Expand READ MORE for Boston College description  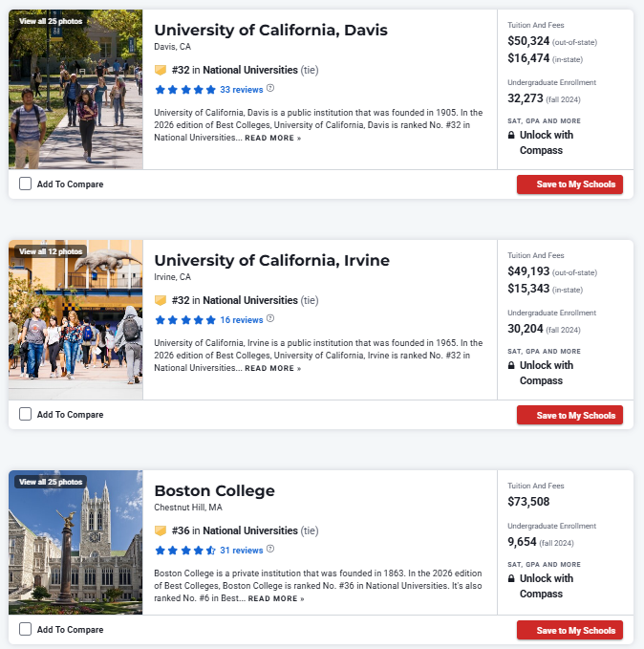pos(276,598)
